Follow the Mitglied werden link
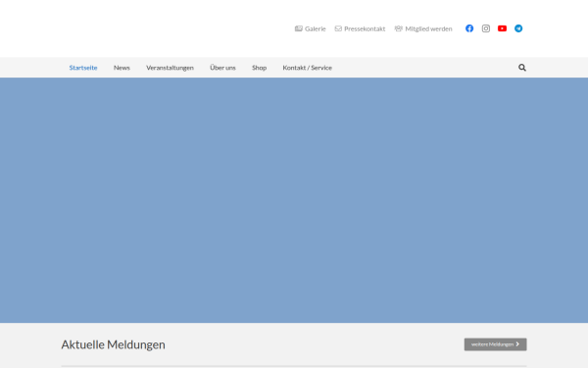The width and height of the screenshot is (588, 368). click(428, 28)
